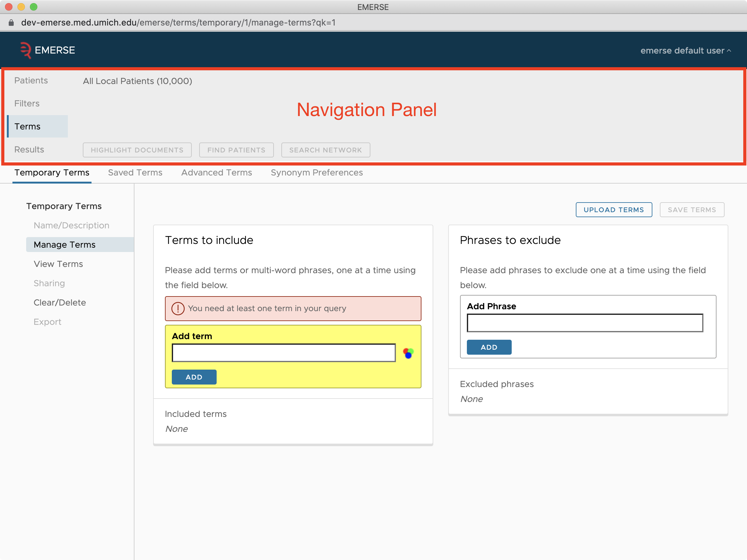Click 'Included terms' label
This screenshot has width=747, height=560.
(195, 414)
